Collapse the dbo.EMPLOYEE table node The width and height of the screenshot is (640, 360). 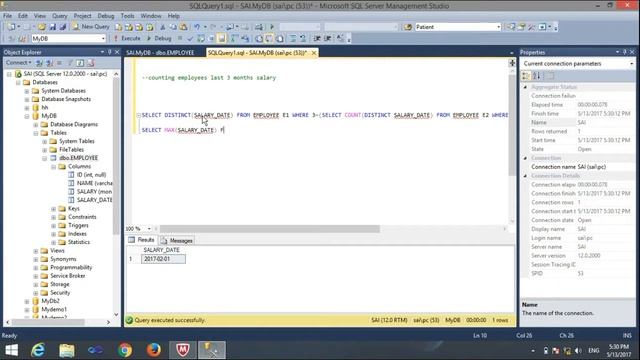click(x=45, y=158)
